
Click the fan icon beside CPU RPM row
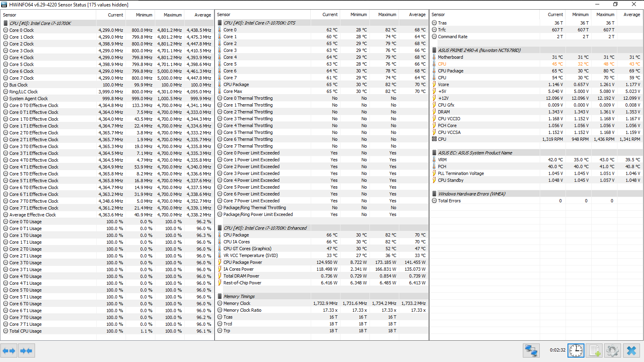(434, 139)
